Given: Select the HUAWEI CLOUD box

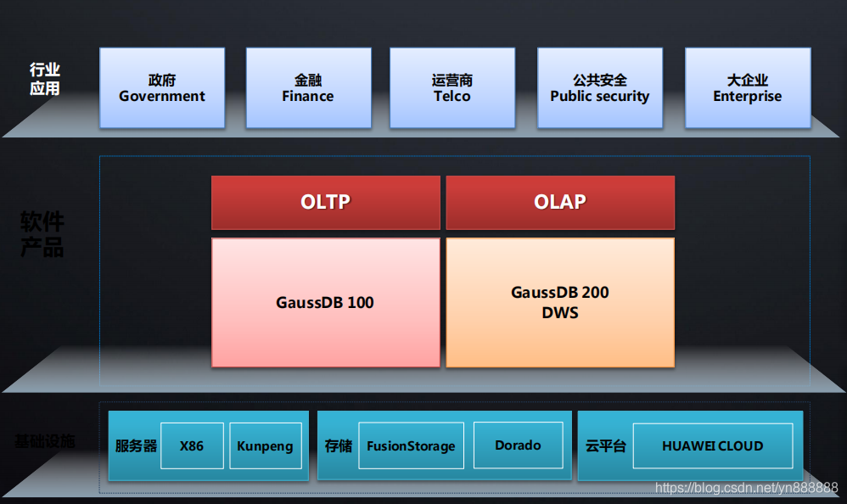Looking at the screenshot, I should 713,445.
